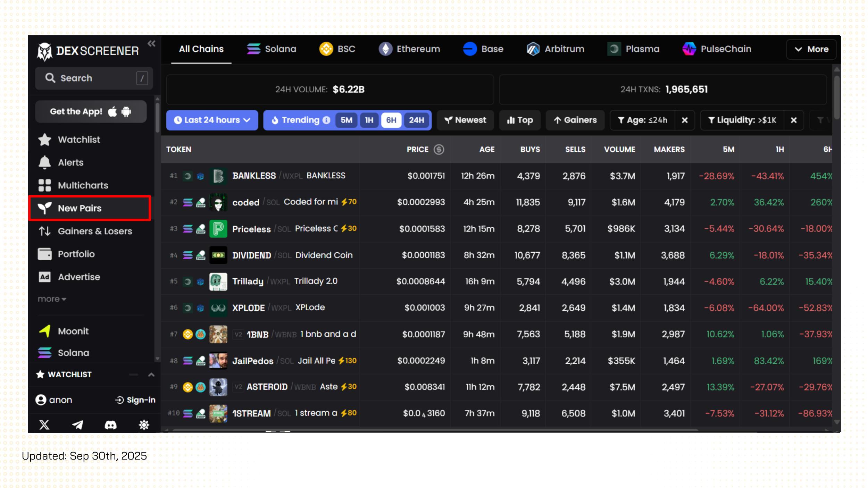
Task: Select the 24H trending timeframe
Action: [x=416, y=120]
